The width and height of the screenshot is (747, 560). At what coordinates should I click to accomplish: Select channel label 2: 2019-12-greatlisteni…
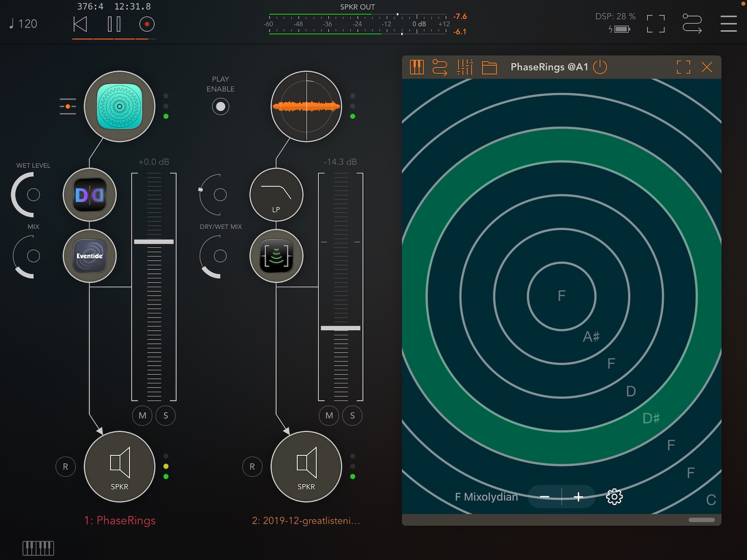pos(306,520)
